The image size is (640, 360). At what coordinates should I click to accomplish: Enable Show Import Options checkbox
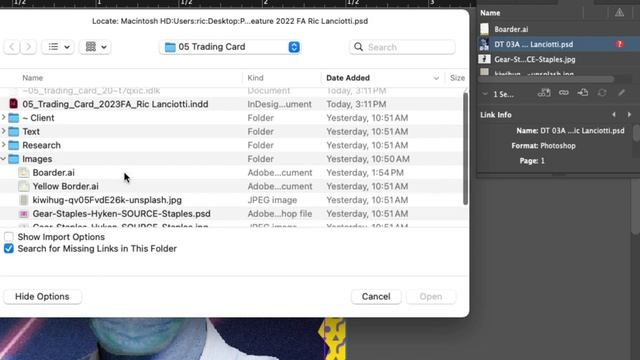coord(9,237)
